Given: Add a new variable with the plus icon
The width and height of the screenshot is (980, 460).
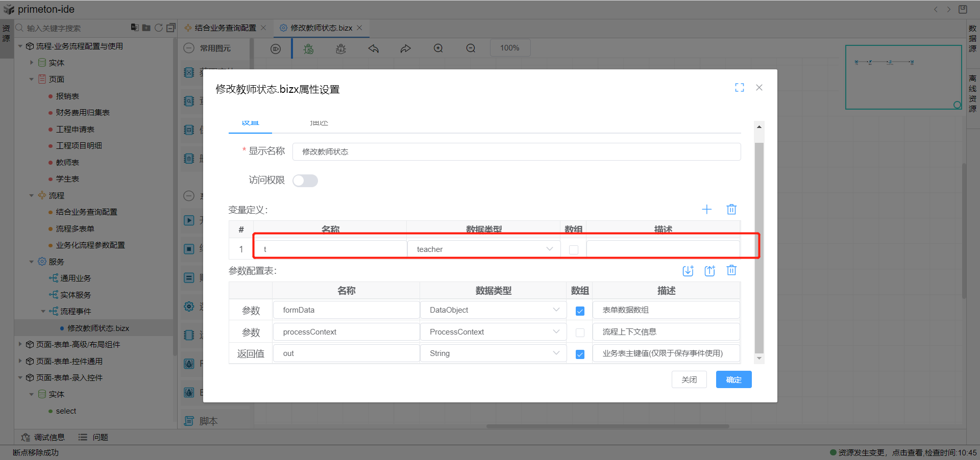Looking at the screenshot, I should 706,210.
